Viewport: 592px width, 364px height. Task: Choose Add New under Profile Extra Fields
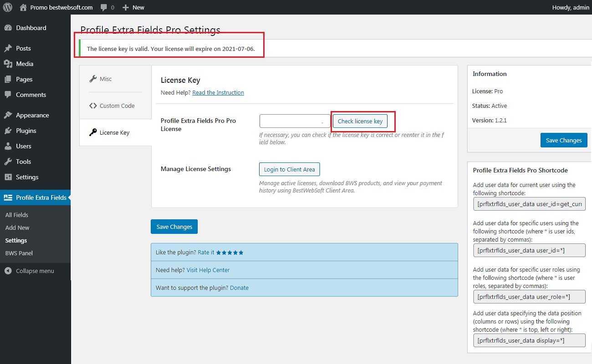pyautogui.click(x=17, y=227)
